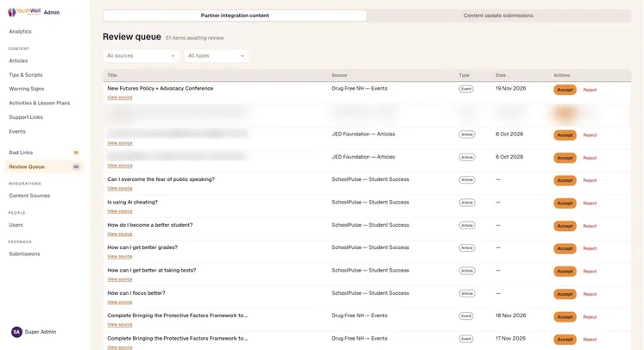This screenshot has width=644, height=350.
Task: Click the Review queue heading
Action: (132, 37)
